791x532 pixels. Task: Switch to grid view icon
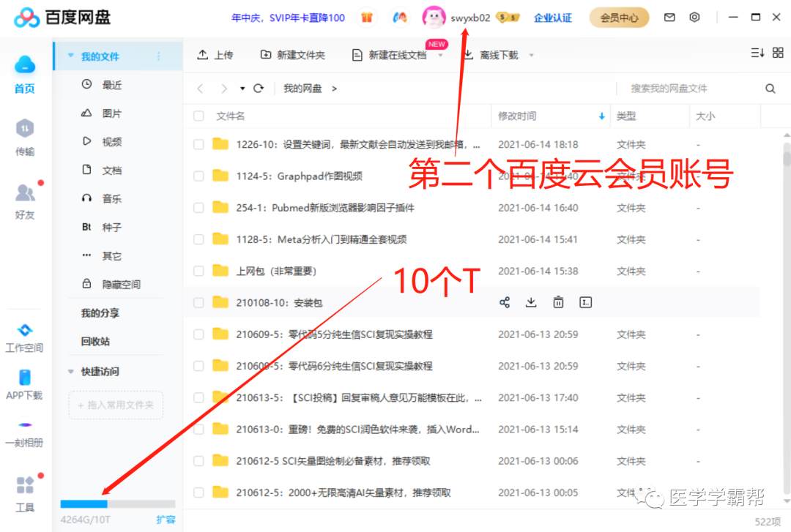coord(778,53)
